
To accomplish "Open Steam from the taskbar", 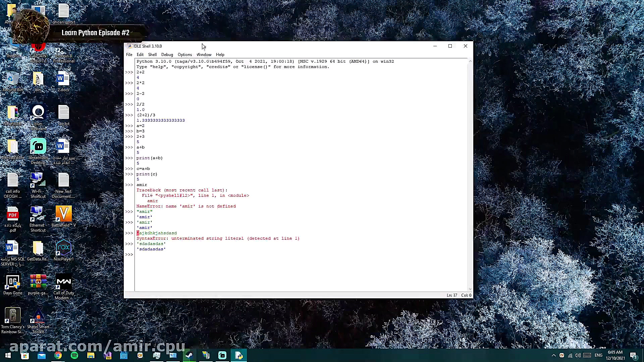I will pos(189,356).
